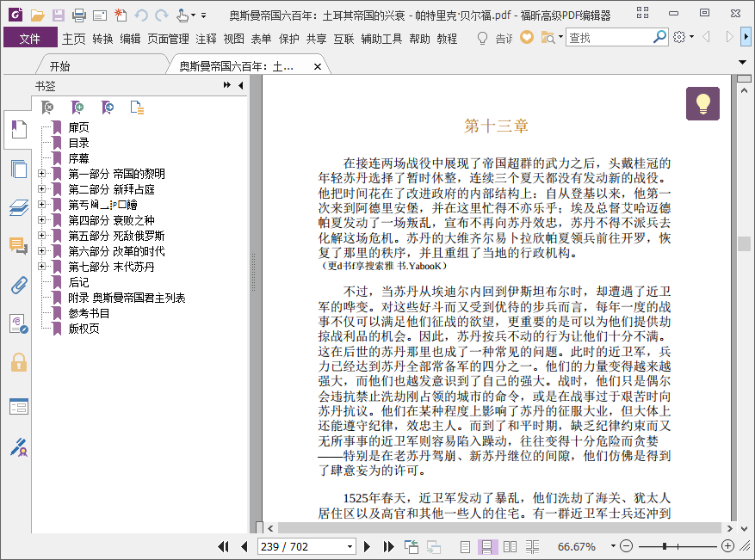Expand bookmark 第五部分 死敌俄罗斯

coord(42,235)
